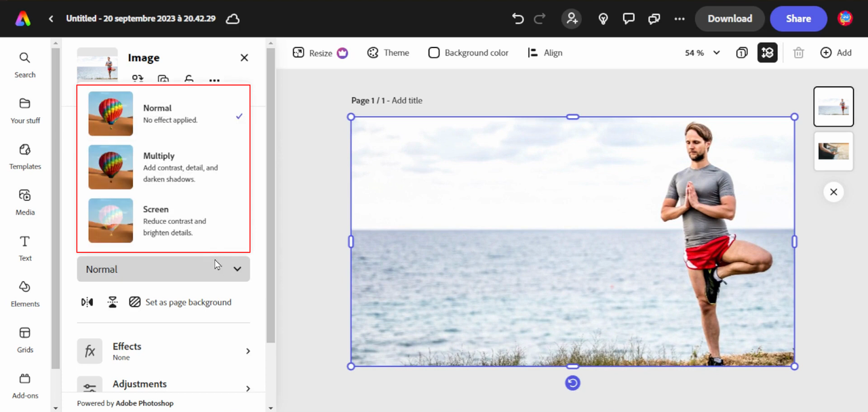868x412 pixels.
Task: Click the Share button
Action: tap(798, 19)
